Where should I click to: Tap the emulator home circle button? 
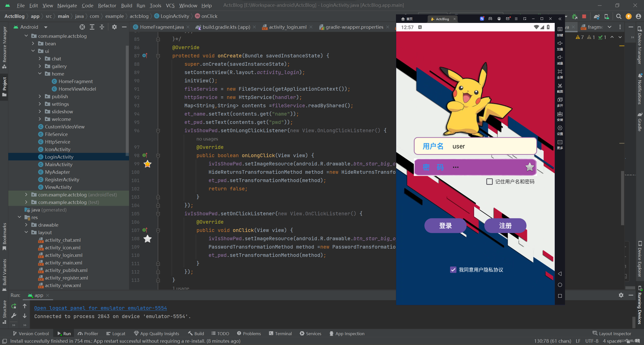point(560,285)
